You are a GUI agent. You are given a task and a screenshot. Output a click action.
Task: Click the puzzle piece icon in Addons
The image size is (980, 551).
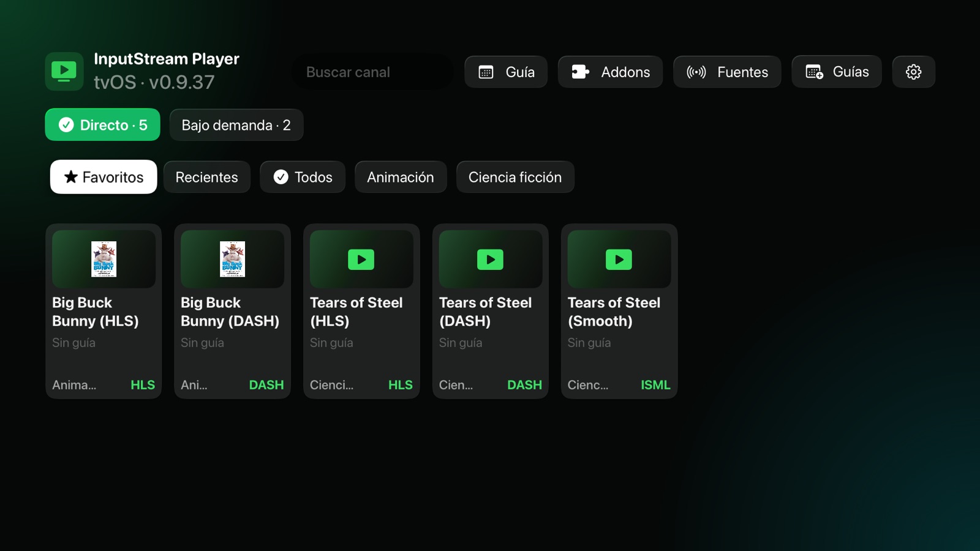click(580, 72)
